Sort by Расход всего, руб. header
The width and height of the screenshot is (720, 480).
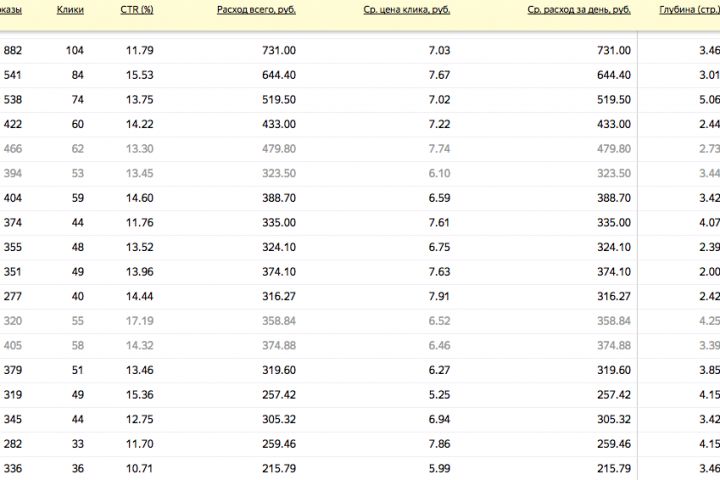(x=256, y=10)
